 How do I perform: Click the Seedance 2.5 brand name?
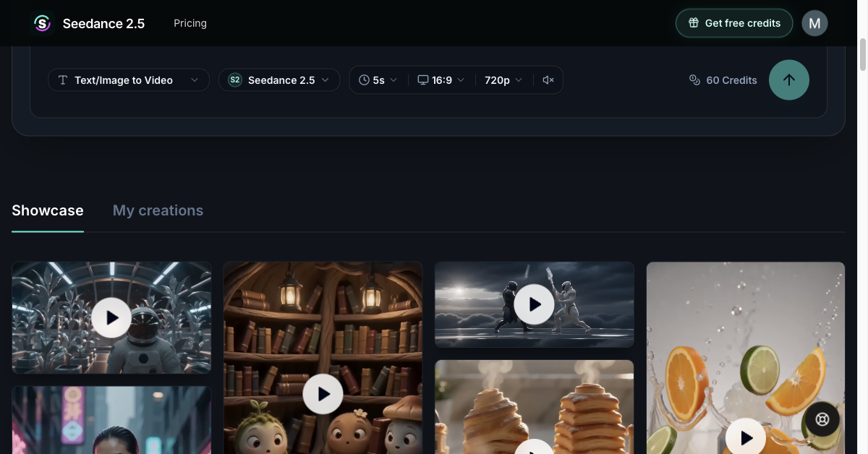(x=103, y=23)
